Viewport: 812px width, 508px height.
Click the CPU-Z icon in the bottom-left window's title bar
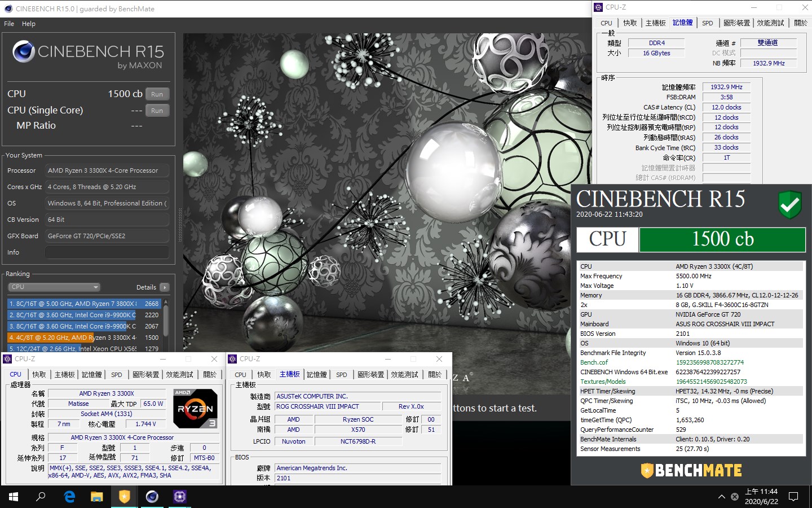click(7, 359)
